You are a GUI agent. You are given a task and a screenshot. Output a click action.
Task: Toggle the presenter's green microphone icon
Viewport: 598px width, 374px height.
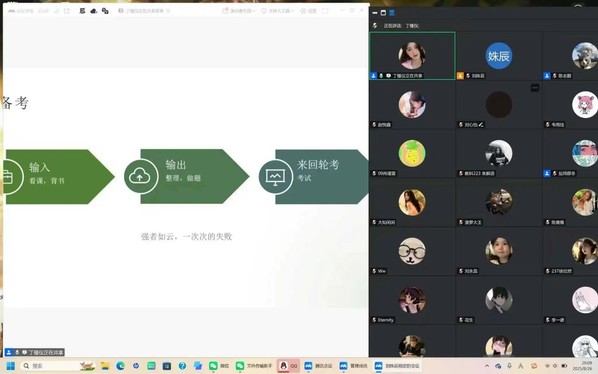(381, 76)
